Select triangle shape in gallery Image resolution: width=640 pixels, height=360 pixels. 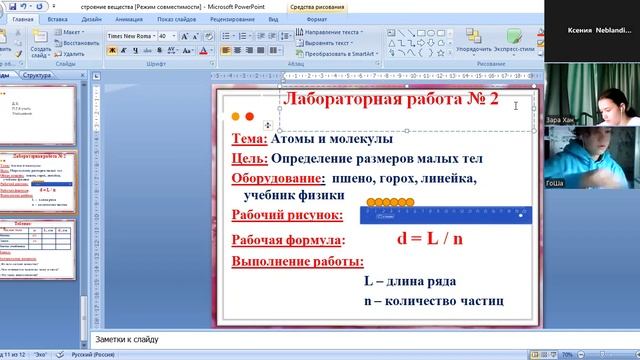point(391,43)
